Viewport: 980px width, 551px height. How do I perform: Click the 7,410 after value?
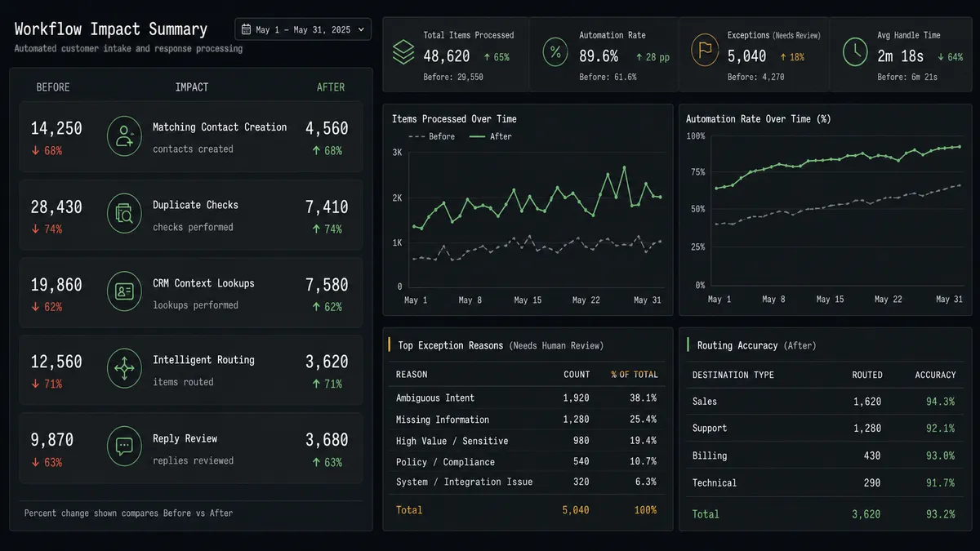pos(327,207)
